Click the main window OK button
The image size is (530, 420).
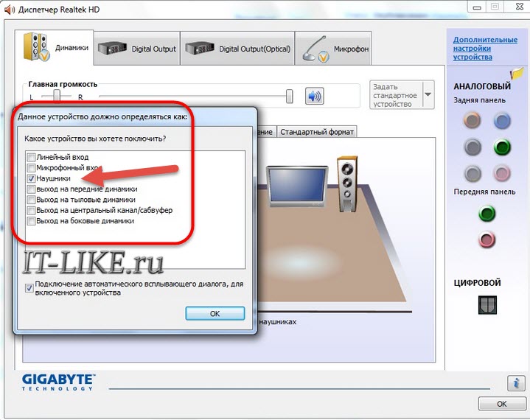(x=502, y=404)
